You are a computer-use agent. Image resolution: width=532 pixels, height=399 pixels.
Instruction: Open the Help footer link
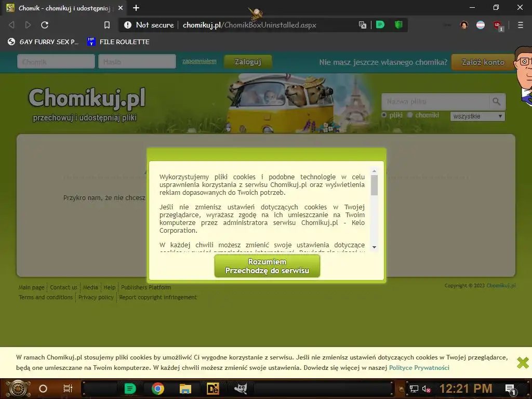click(x=109, y=287)
